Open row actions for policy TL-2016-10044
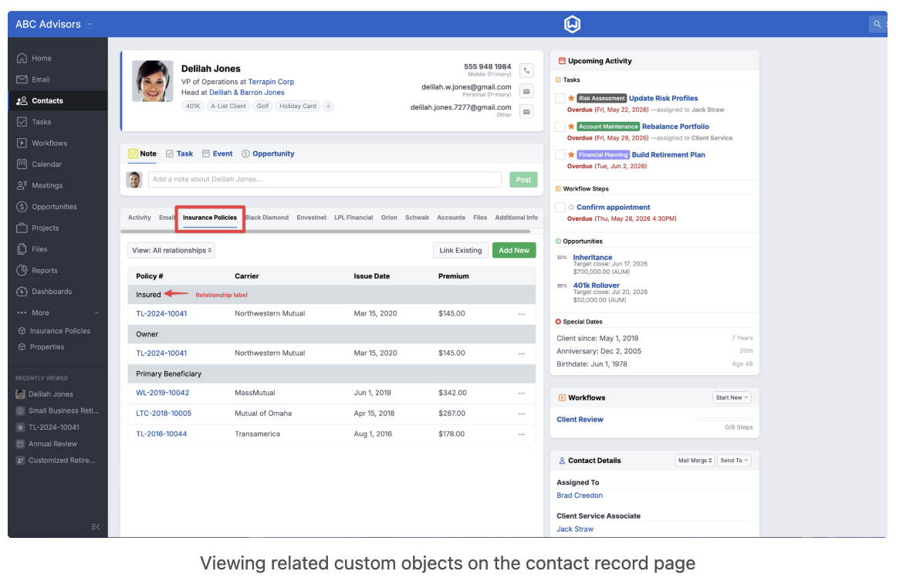Viewport: 903px width, 588px height. tap(521, 434)
